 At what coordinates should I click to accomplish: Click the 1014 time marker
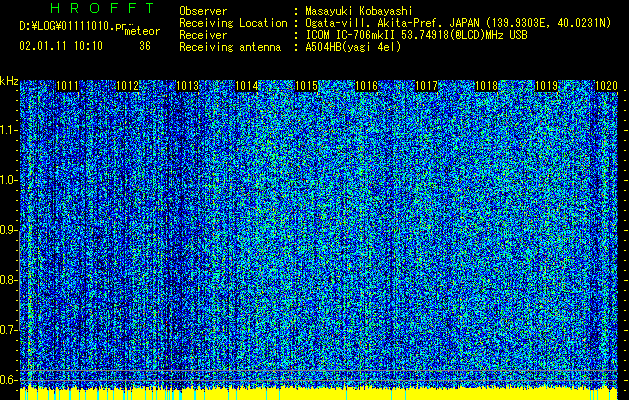click(247, 86)
